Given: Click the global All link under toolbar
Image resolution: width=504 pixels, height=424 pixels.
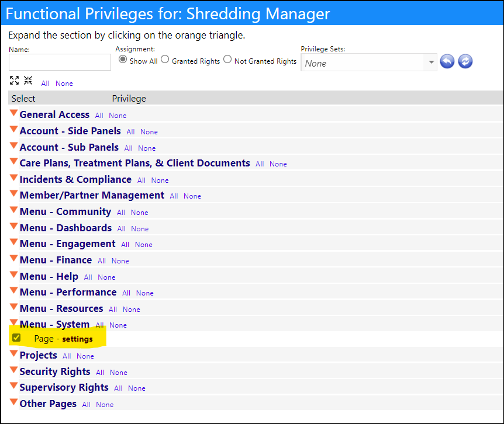Looking at the screenshot, I should [45, 84].
